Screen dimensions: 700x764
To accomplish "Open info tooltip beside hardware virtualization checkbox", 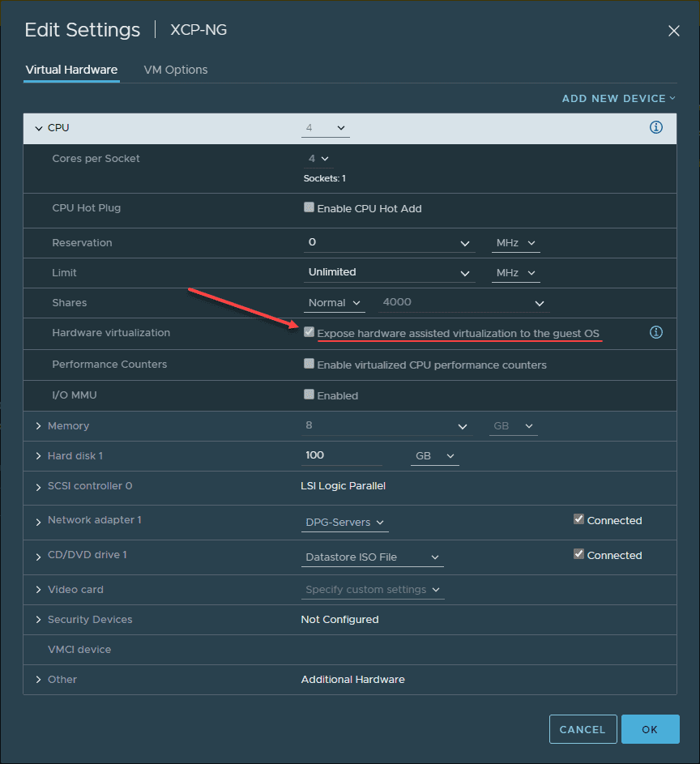I will 656,332.
